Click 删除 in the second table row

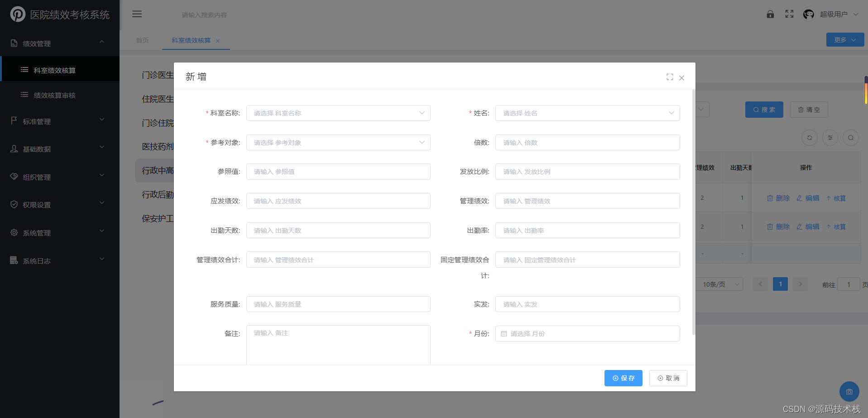tap(778, 226)
